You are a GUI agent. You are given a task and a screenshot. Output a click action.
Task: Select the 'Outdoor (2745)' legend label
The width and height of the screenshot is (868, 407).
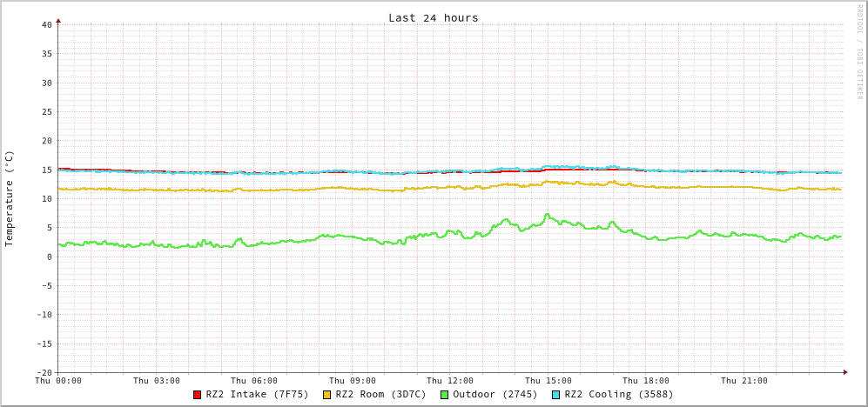pos(495,394)
